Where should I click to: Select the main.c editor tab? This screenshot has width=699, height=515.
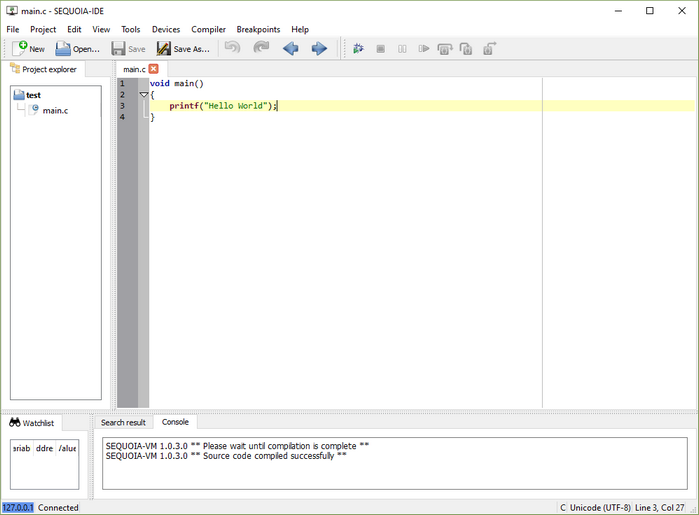point(134,69)
